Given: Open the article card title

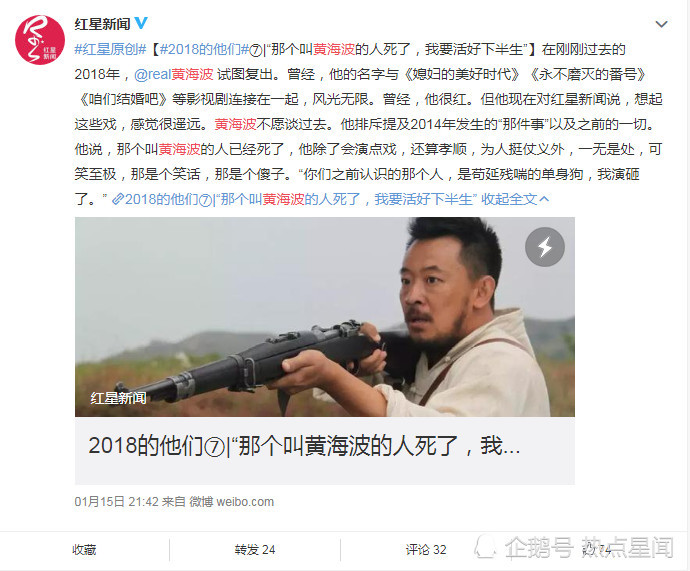Looking at the screenshot, I should pyautogui.click(x=304, y=446).
